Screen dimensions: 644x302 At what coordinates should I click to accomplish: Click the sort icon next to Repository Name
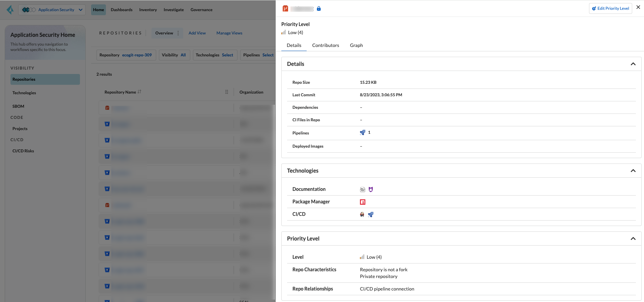pos(139,92)
